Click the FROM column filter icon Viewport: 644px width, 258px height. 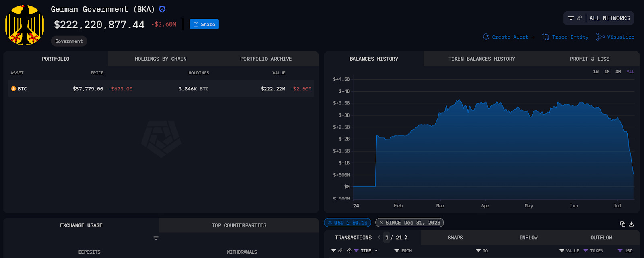(x=397, y=251)
